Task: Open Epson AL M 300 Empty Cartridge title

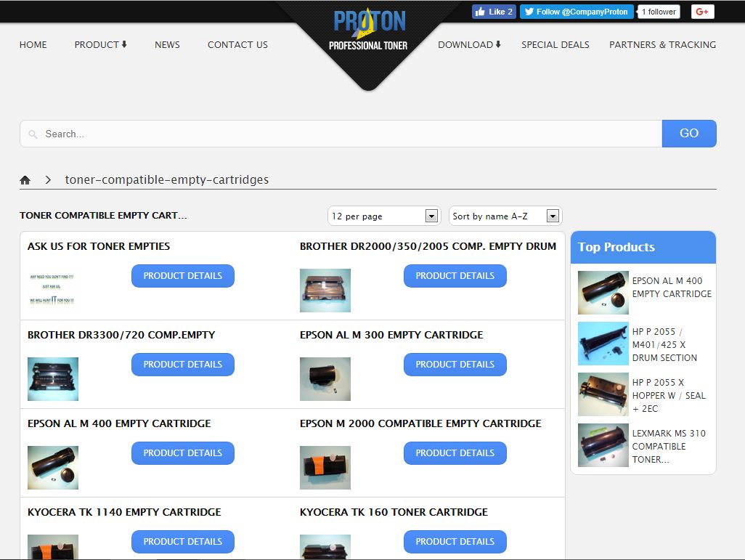Action: pos(391,335)
